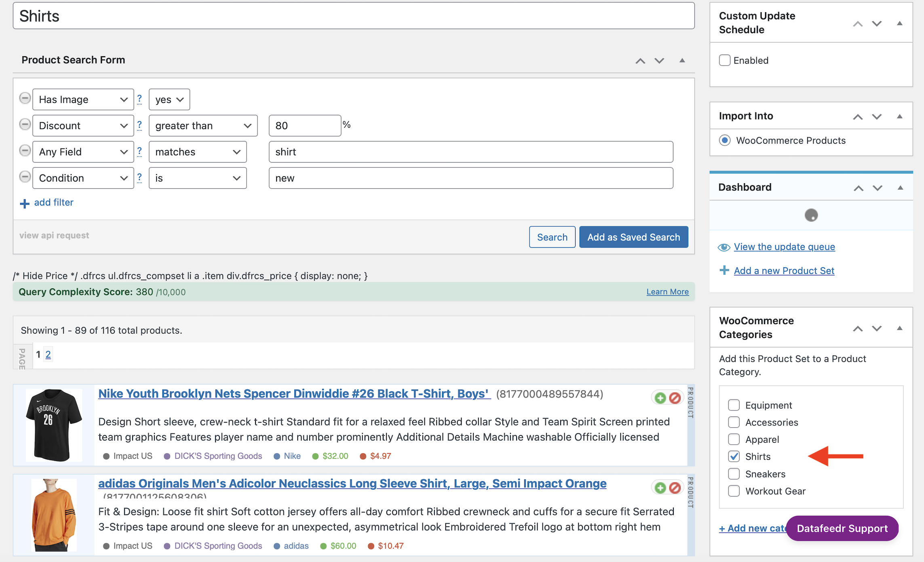The height and width of the screenshot is (562, 924).
Task: Open the Condition field dropdown
Action: 83,178
